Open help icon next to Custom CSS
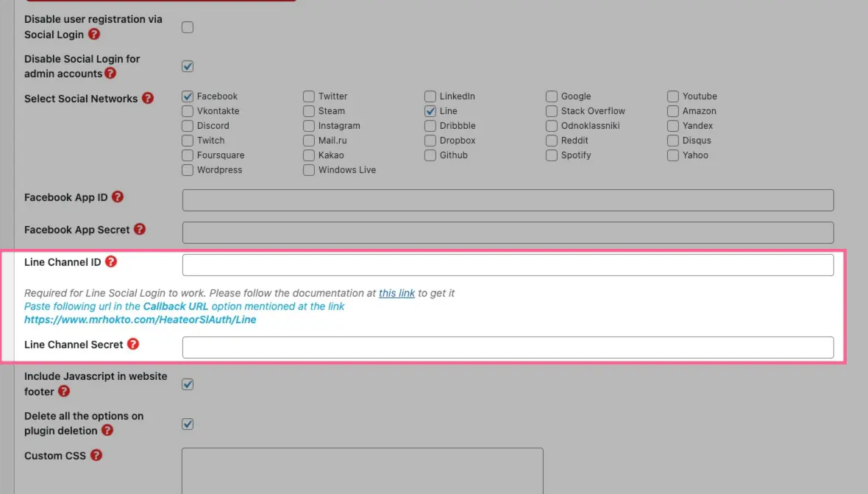 (x=96, y=455)
